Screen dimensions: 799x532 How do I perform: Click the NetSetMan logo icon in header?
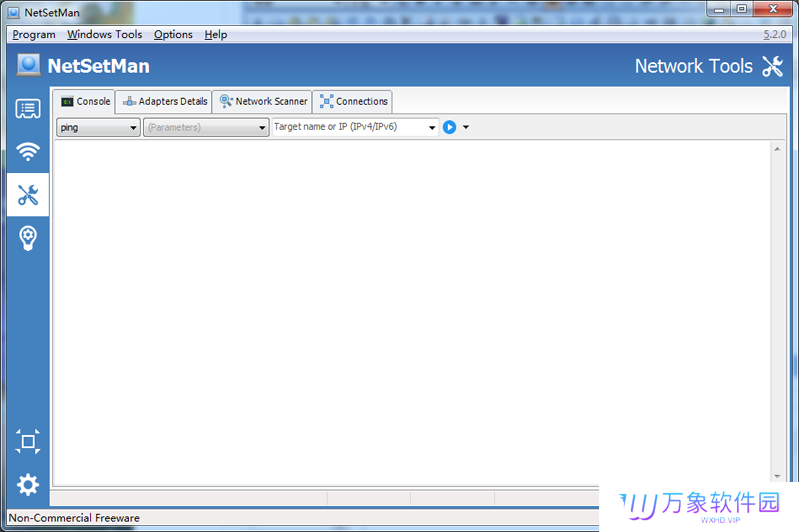tap(29, 65)
